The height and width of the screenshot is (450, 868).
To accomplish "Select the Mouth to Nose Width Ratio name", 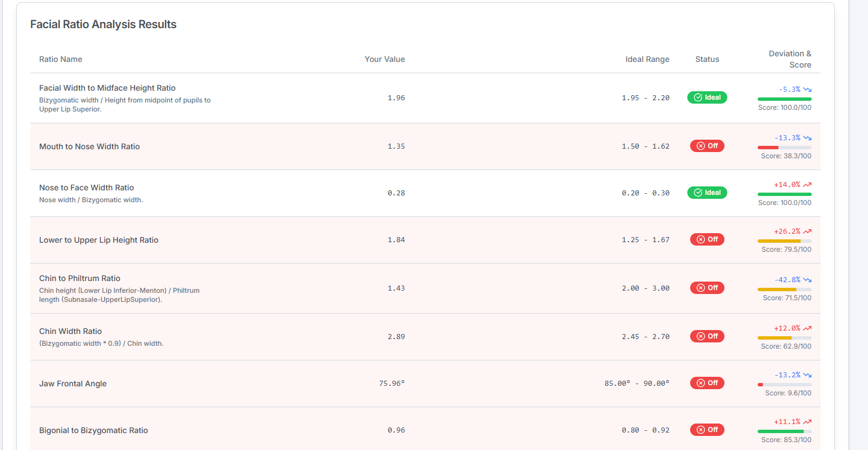I will (x=90, y=146).
